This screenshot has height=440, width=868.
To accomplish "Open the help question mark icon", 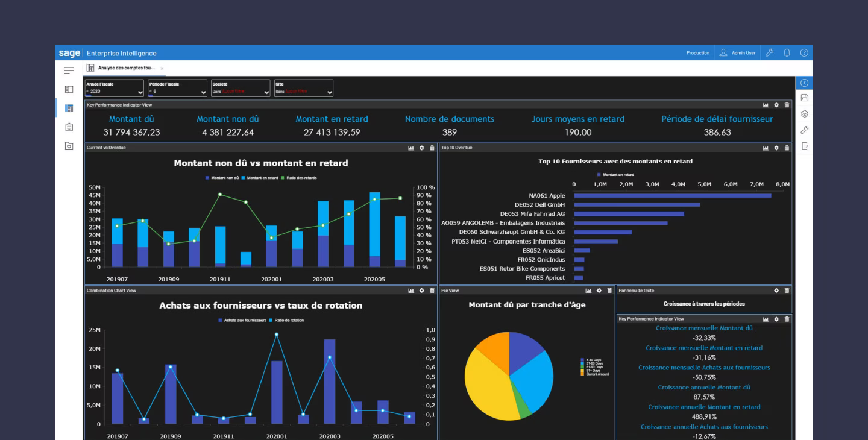I will tap(804, 53).
